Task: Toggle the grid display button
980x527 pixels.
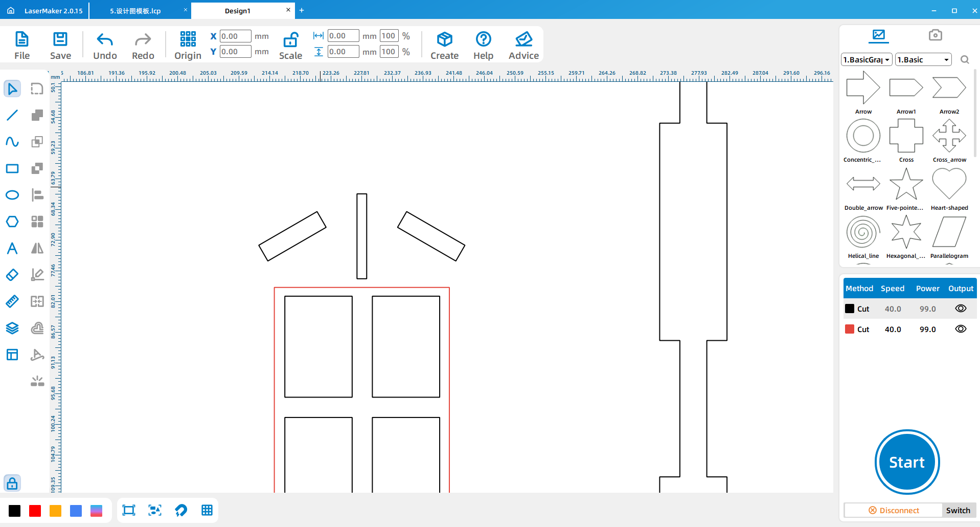Action: 207,510
